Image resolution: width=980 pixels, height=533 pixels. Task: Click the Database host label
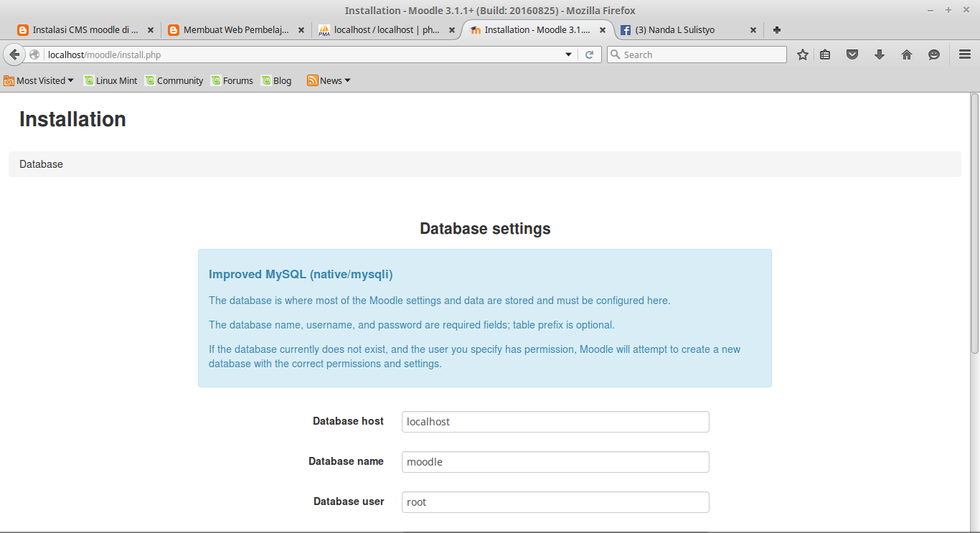click(348, 421)
